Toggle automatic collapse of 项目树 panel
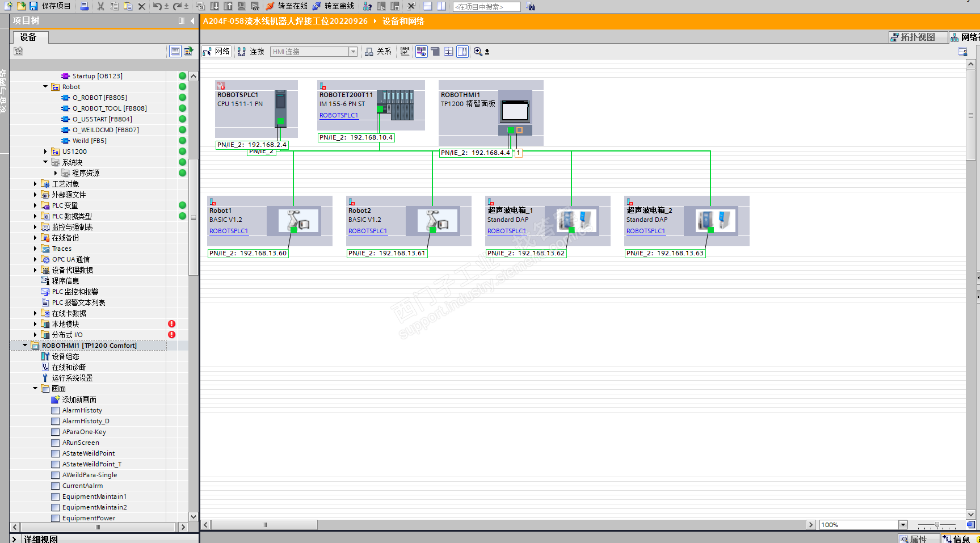 182,21
